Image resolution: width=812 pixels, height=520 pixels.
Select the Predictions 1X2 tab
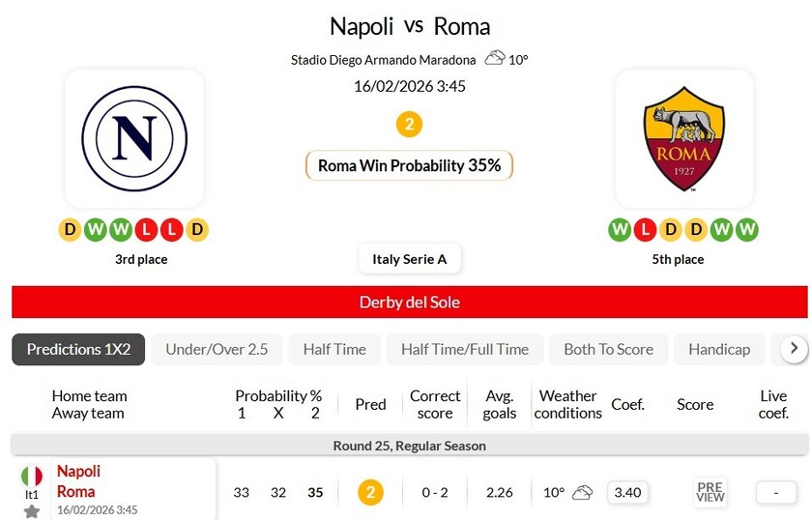click(78, 349)
